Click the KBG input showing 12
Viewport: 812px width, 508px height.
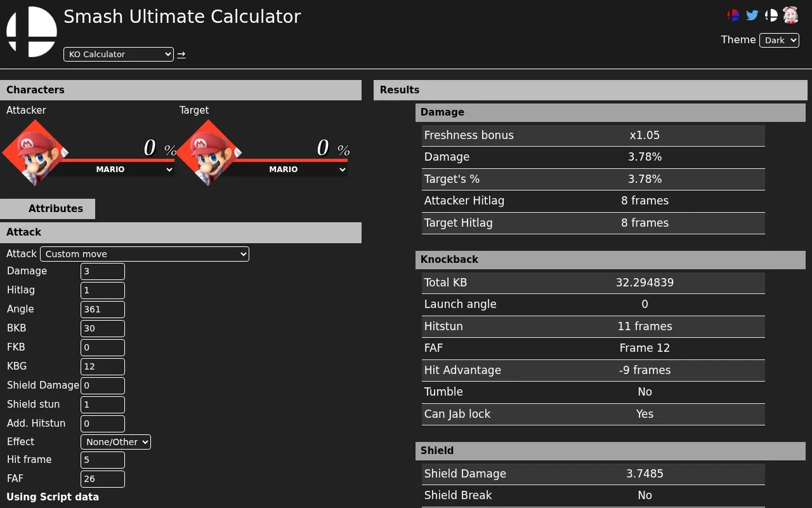[x=103, y=366]
